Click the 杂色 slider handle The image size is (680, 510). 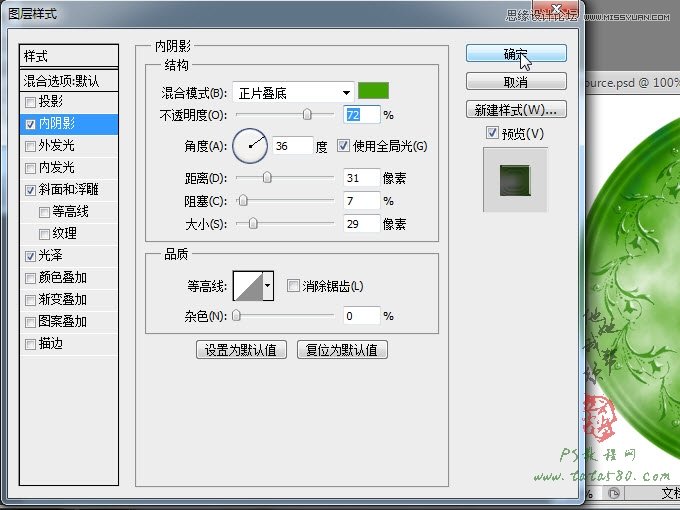point(236,315)
